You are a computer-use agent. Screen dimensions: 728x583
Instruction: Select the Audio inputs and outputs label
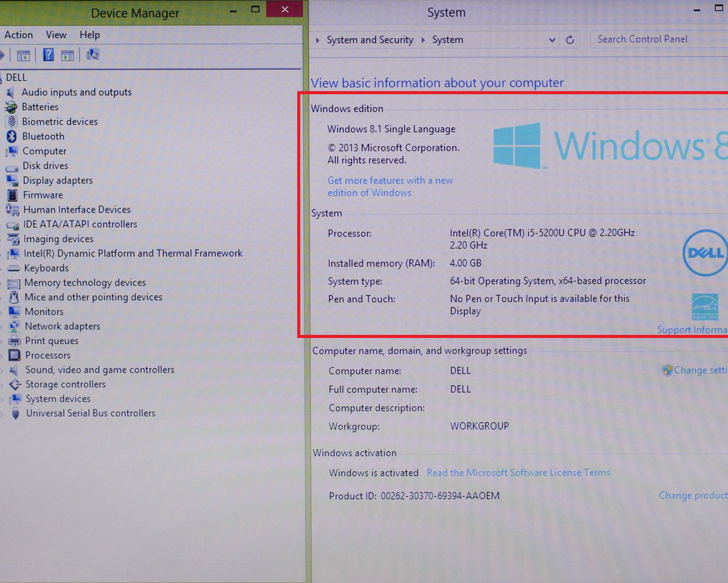coord(77,92)
